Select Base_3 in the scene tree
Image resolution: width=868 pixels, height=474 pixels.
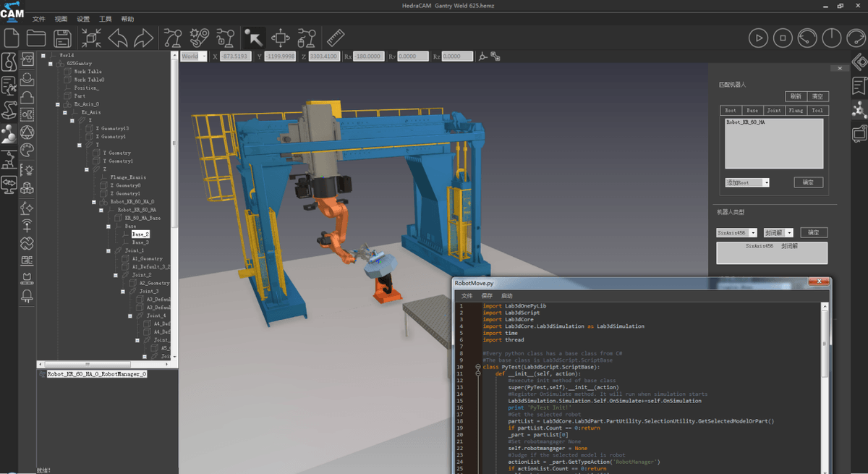coord(140,242)
